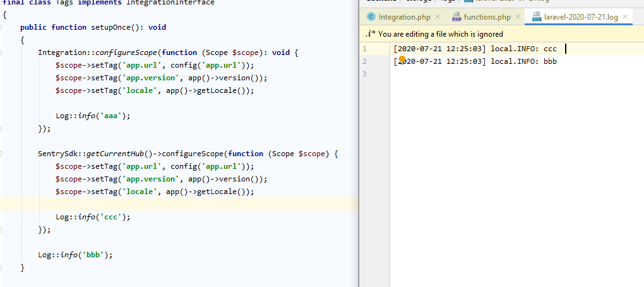Select the laravel-2020-07-21.log tab

[x=581, y=17]
